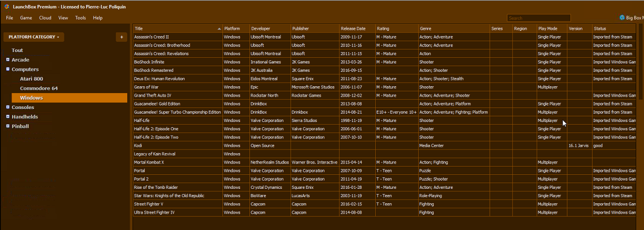Expand the Handhelds category
The image size is (644, 230).
[8, 117]
